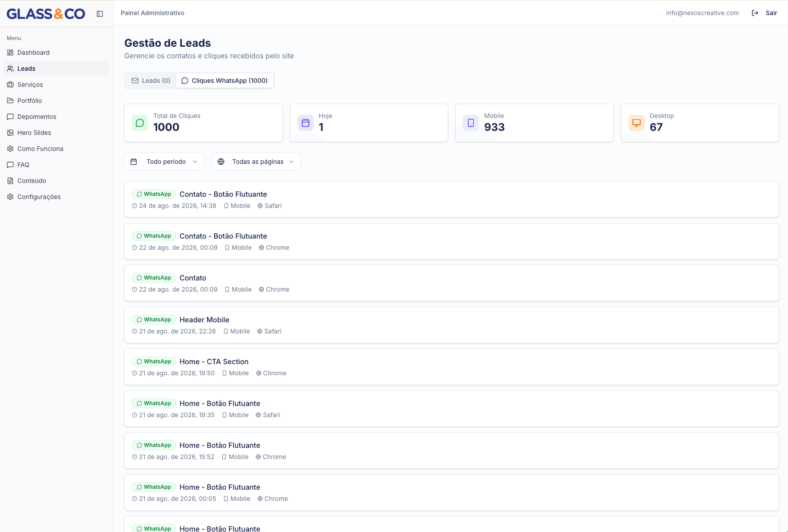The image size is (788, 532).
Task: Go to Como Funciona page
Action: (56, 149)
